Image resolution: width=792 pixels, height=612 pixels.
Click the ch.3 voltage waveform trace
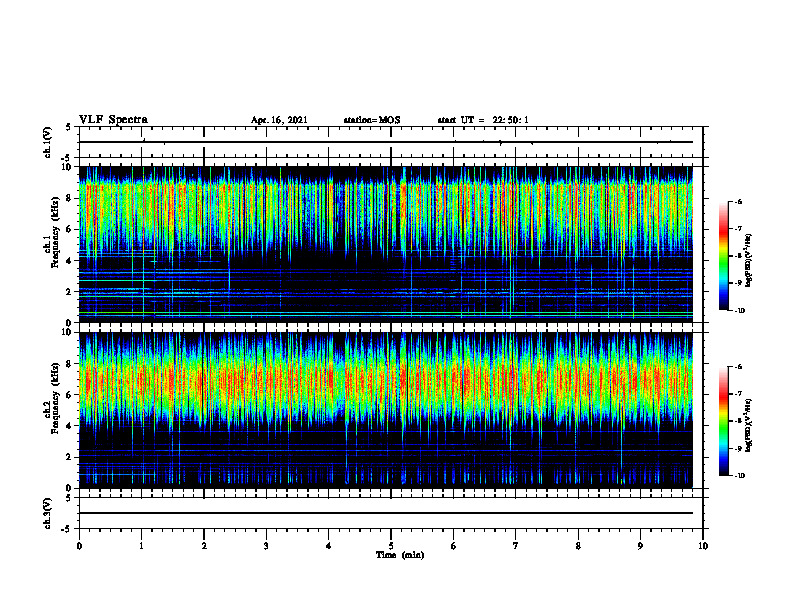point(385,513)
